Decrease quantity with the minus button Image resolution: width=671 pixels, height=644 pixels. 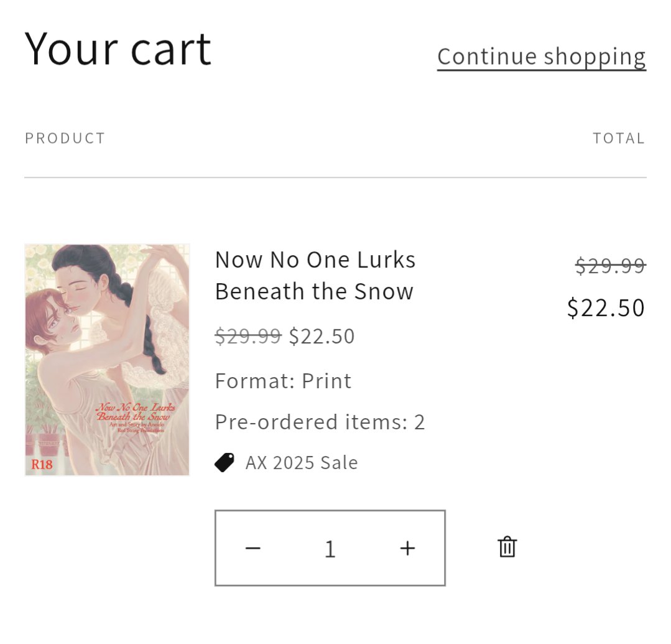tap(252, 548)
